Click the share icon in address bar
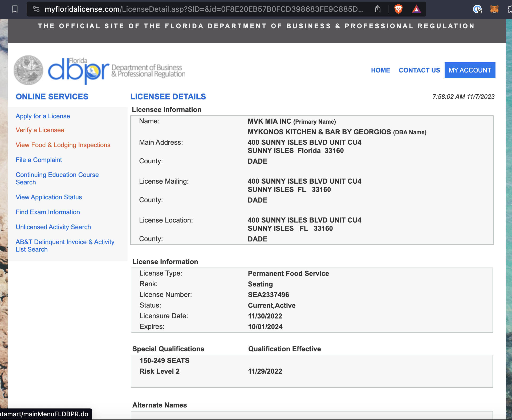This screenshot has width=512, height=420. click(x=377, y=9)
